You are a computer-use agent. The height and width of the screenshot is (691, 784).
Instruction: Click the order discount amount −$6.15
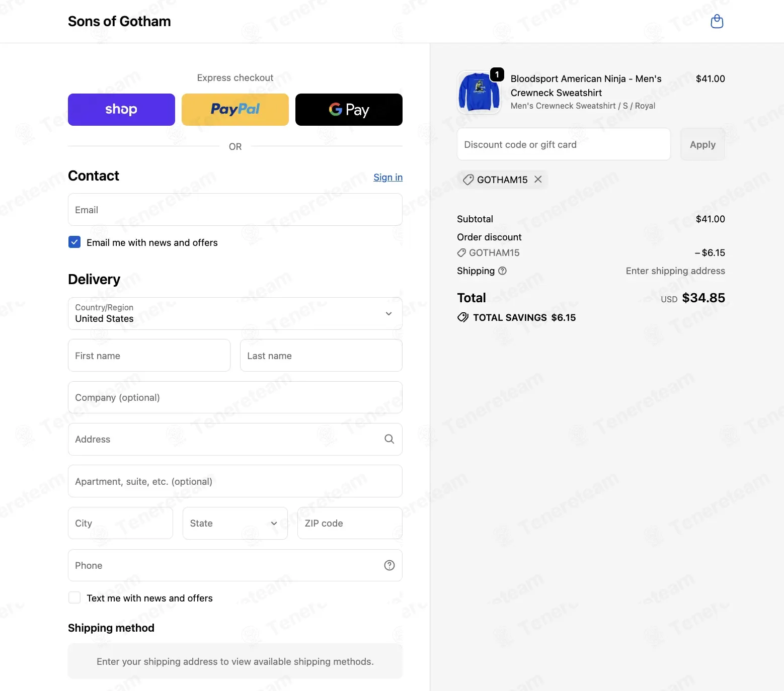710,252
